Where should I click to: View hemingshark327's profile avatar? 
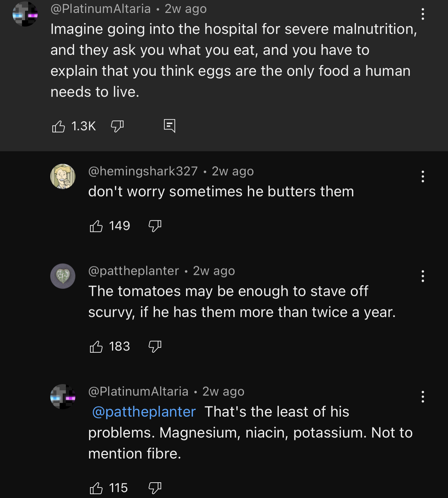63,176
